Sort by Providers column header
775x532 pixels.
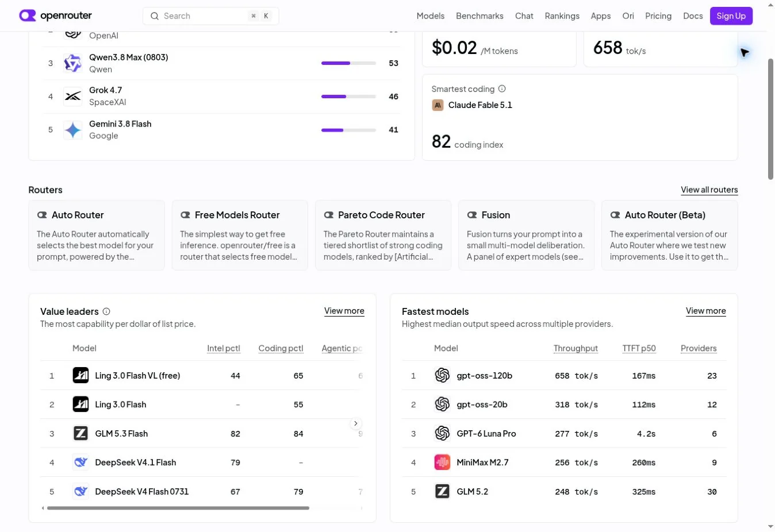[699, 348]
